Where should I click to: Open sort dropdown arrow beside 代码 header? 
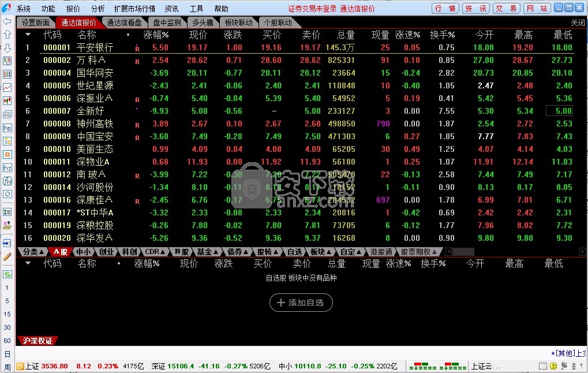(x=28, y=35)
